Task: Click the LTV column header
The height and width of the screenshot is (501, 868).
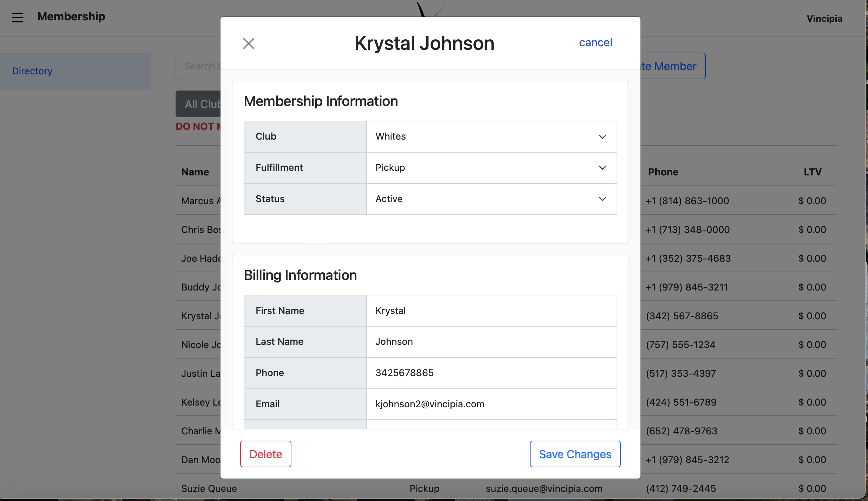Action: 813,172
